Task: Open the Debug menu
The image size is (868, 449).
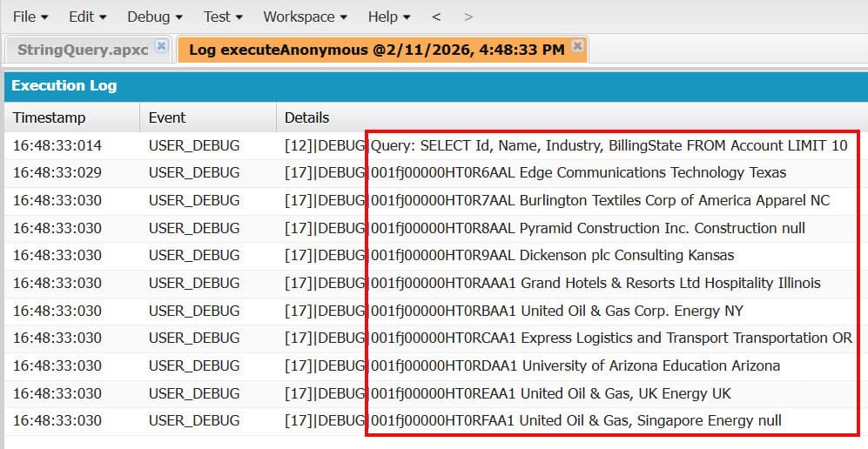Action: [x=155, y=17]
